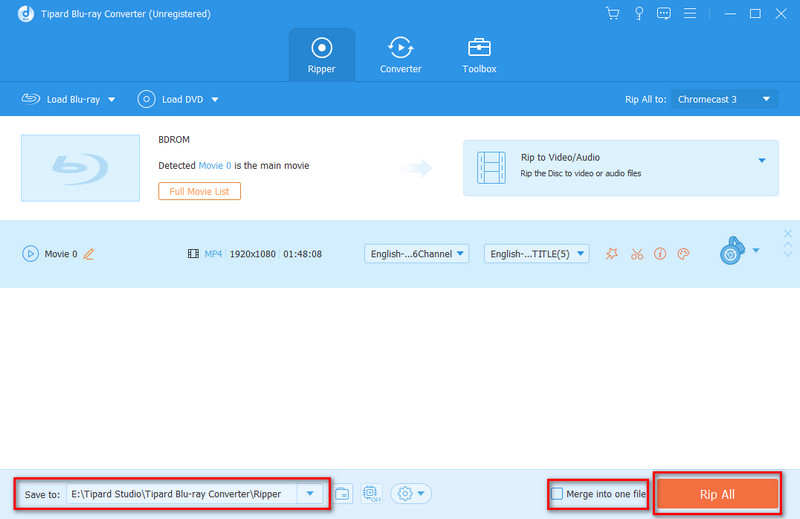Image resolution: width=800 pixels, height=519 pixels.
Task: Open the hamburger menu icon
Action: [690, 13]
